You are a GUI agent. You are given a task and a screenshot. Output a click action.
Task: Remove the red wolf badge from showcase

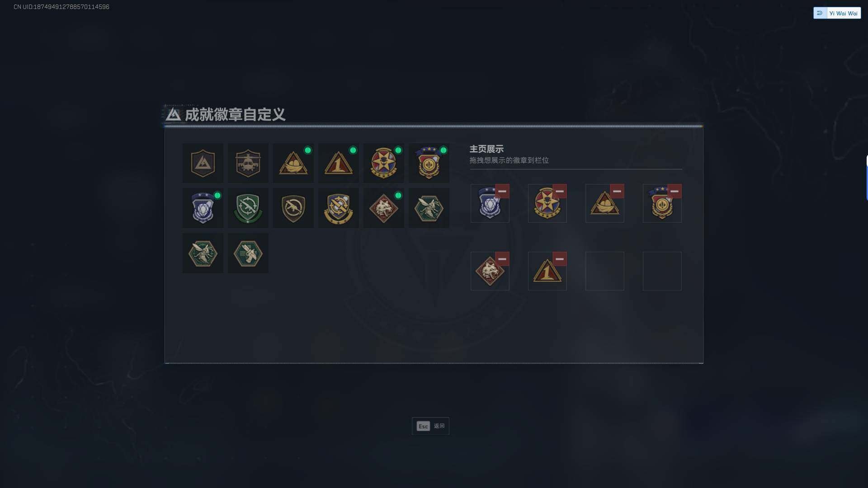(x=502, y=259)
